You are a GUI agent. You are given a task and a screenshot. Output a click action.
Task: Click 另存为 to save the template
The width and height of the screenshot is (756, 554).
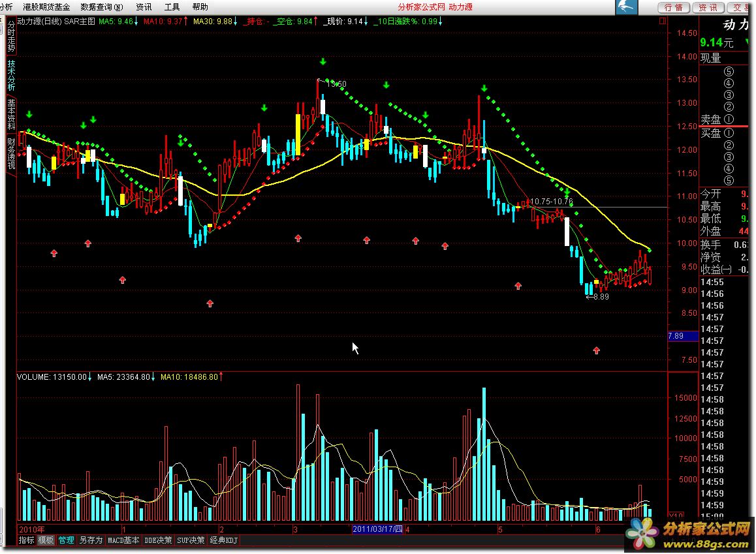(x=91, y=540)
